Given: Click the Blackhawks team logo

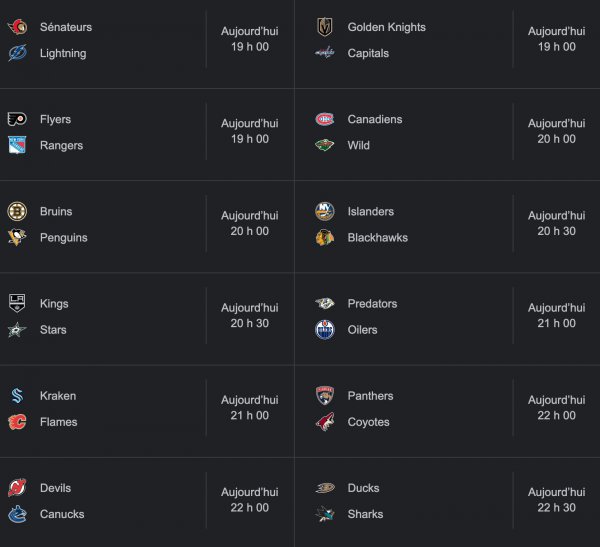Looking at the screenshot, I should pos(325,237).
